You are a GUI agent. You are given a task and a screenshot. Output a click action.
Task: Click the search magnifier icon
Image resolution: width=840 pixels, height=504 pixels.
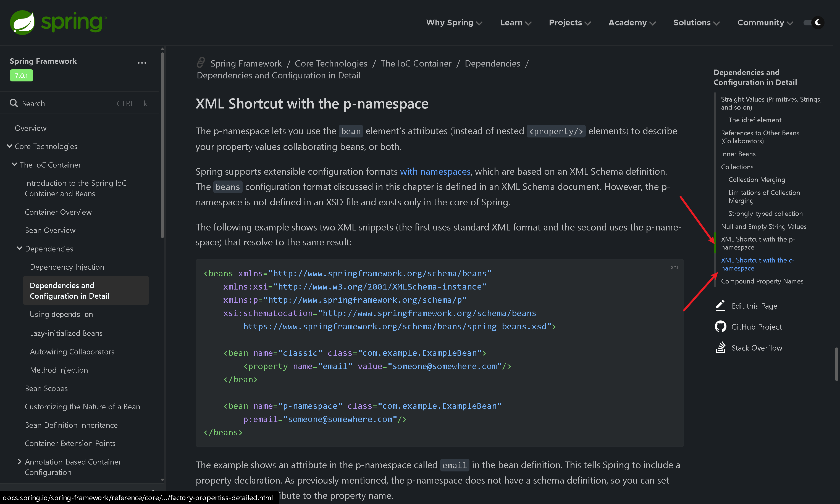14,103
